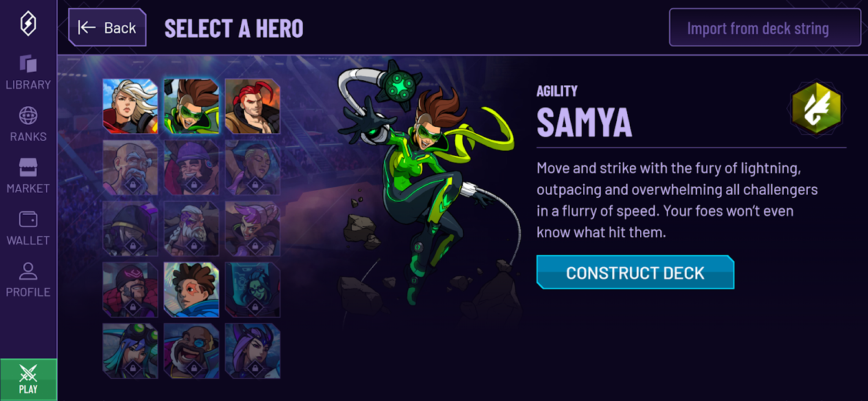Image resolution: width=868 pixels, height=401 pixels.
Task: Open the Library sidebar section
Action: tap(28, 72)
